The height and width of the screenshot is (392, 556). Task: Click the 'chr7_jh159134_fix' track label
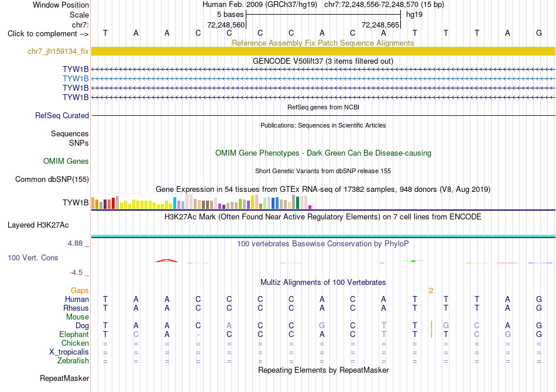58,51
